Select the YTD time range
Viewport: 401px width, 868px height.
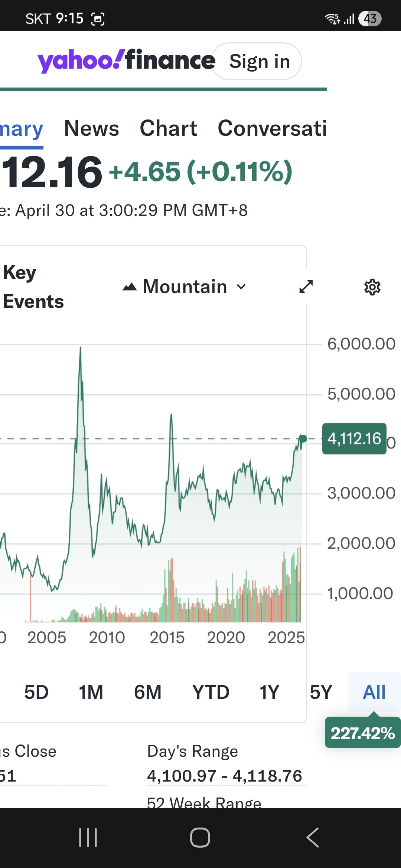[x=211, y=692]
